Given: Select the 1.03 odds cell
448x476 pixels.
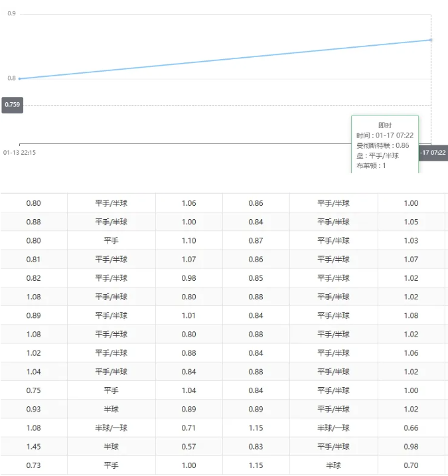Looking at the screenshot, I should [x=411, y=240].
